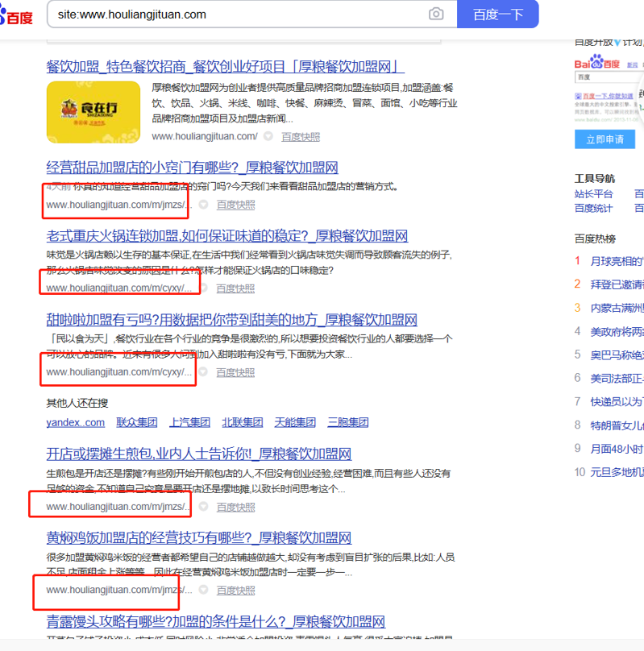Open hot list item 1 月球亮相的

(x=617, y=261)
